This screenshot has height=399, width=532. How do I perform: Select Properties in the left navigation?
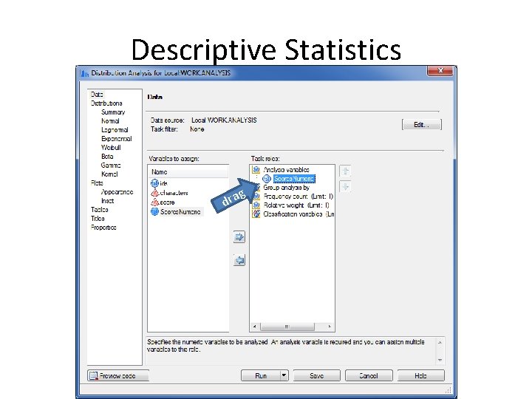(x=103, y=228)
